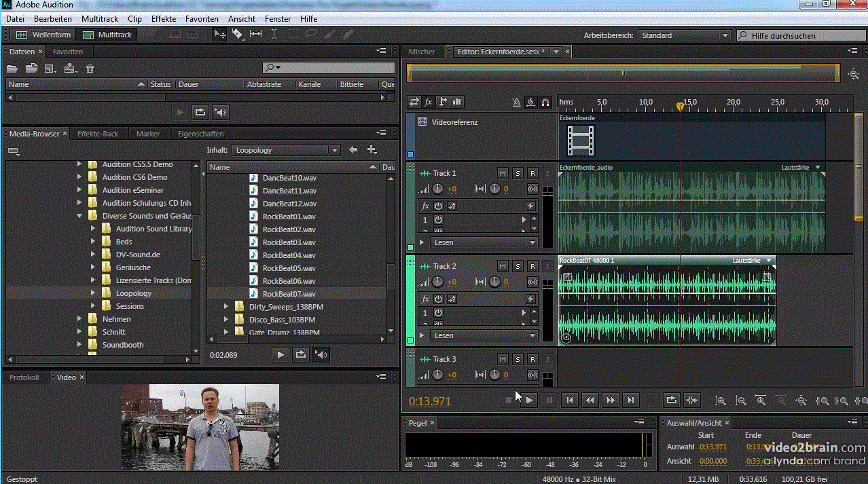Click the FX view icon in editor
Image resolution: width=868 pixels, height=484 pixels.
[429, 103]
